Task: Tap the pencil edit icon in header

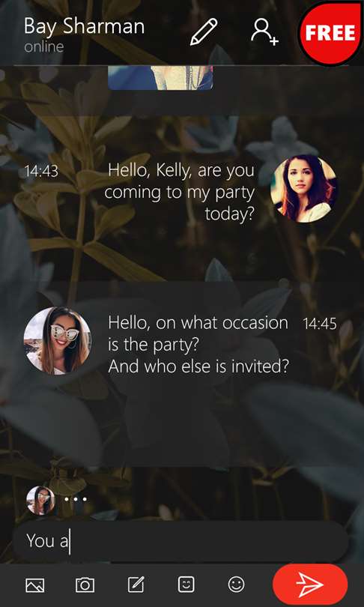Action: pos(204,31)
